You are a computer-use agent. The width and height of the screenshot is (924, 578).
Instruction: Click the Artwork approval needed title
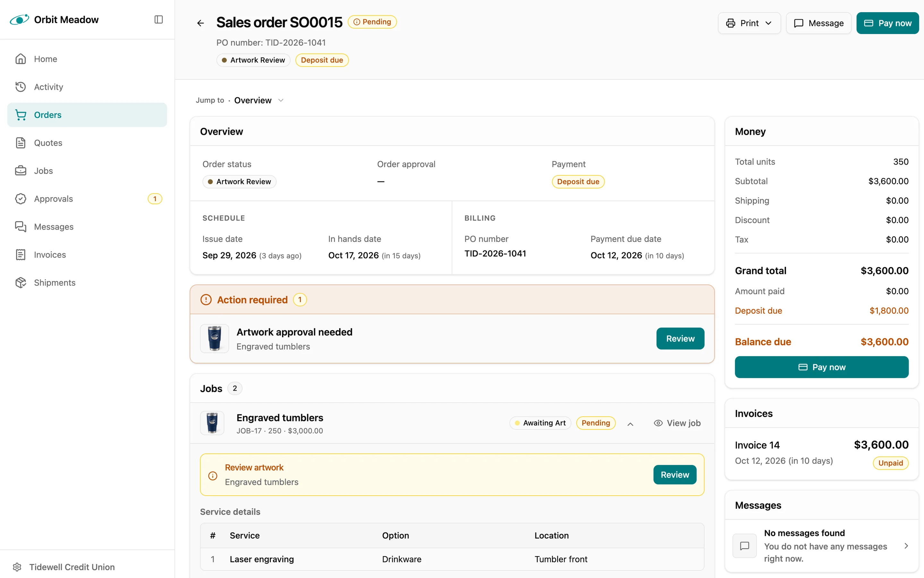point(295,332)
